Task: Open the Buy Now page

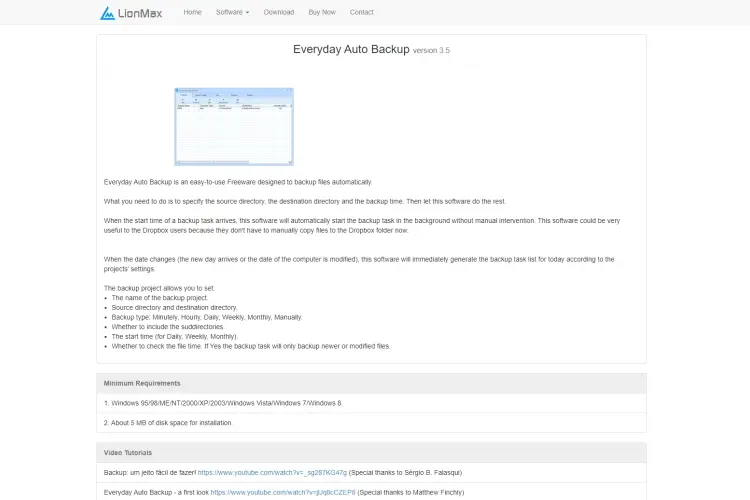Action: pyautogui.click(x=322, y=12)
